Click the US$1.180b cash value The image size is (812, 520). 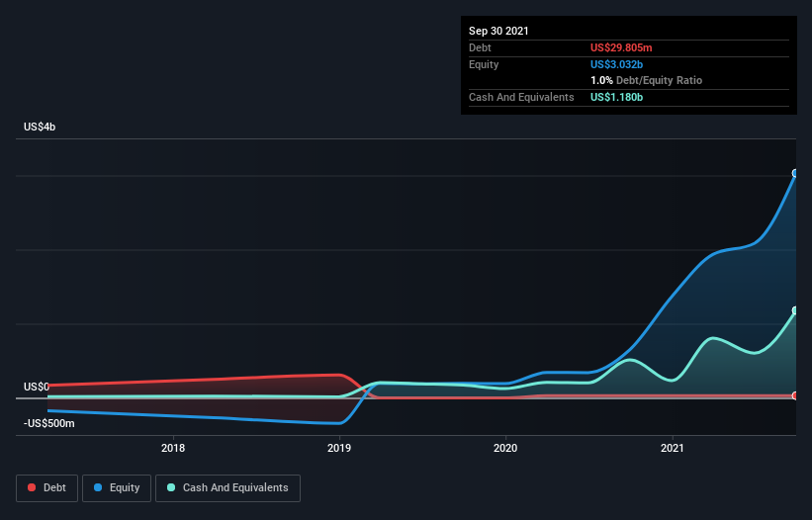click(616, 97)
